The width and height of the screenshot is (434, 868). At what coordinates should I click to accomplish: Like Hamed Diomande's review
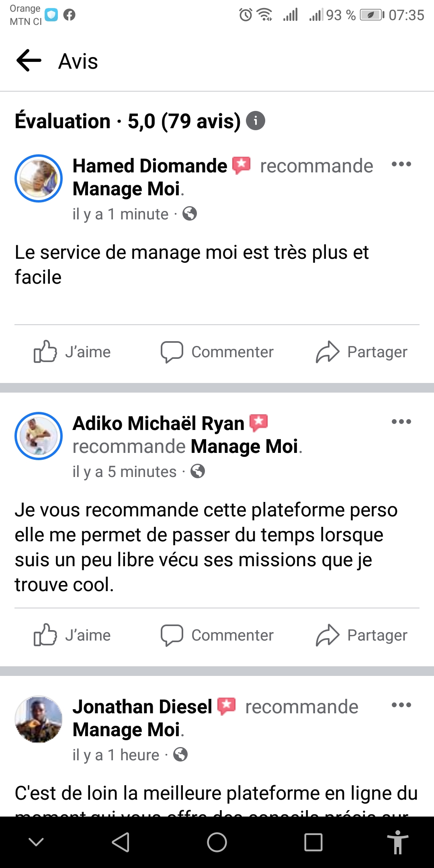click(x=72, y=352)
